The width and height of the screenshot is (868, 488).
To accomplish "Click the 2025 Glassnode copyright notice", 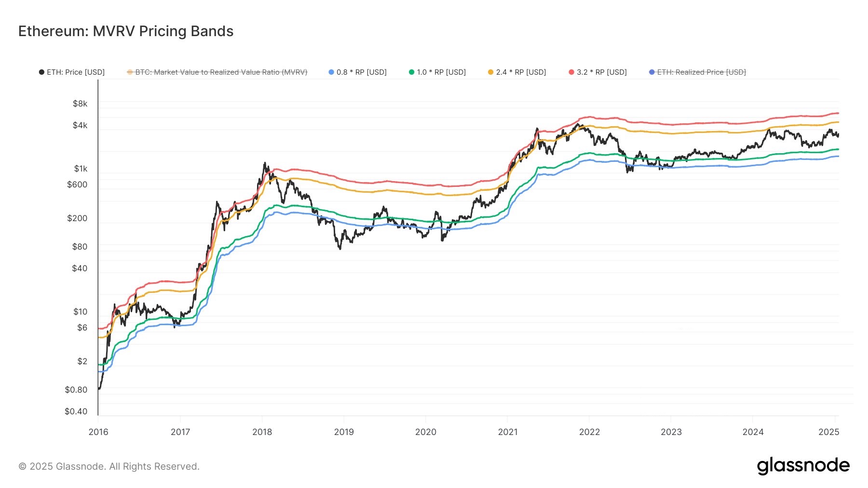I will pos(109,466).
